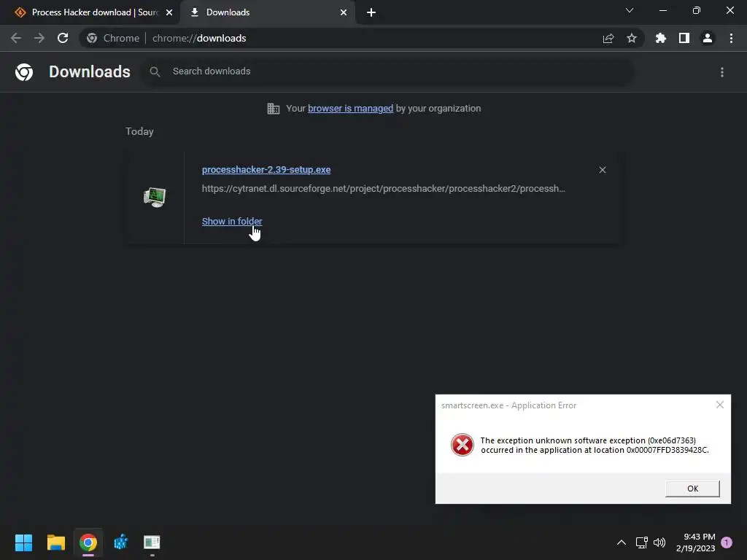Viewport: 747px width, 560px height.
Task: Click the Chrome taskbar icon
Action: pos(88,542)
